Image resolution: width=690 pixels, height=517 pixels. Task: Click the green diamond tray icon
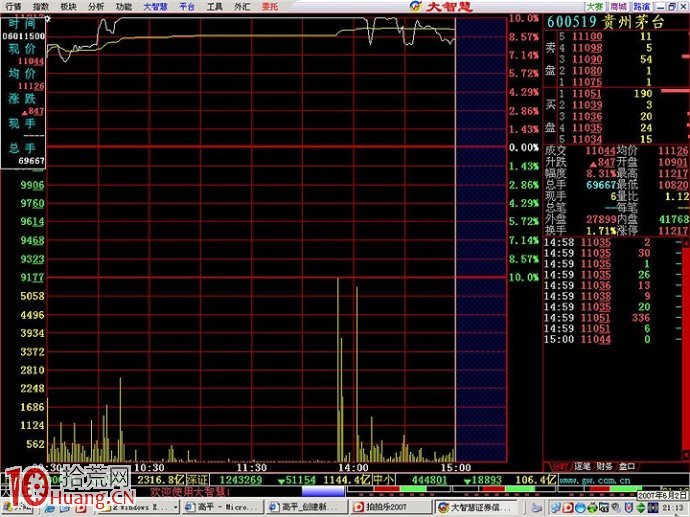click(x=641, y=507)
